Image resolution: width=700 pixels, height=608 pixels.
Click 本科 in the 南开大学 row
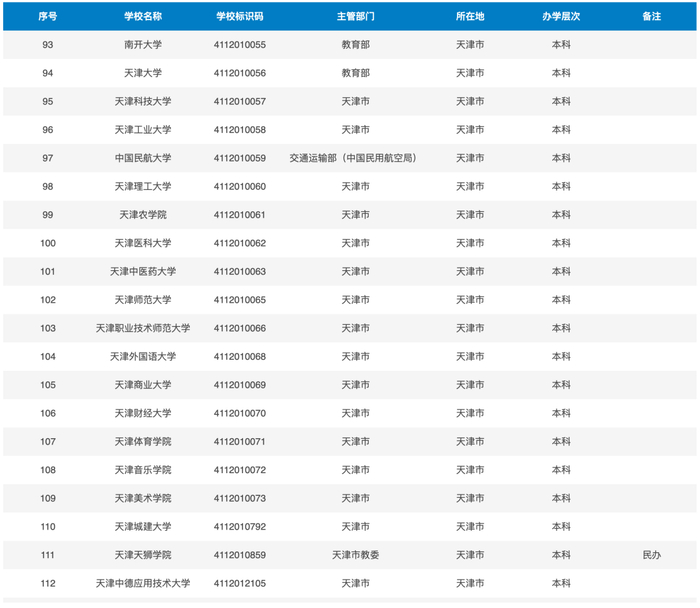pyautogui.click(x=561, y=45)
